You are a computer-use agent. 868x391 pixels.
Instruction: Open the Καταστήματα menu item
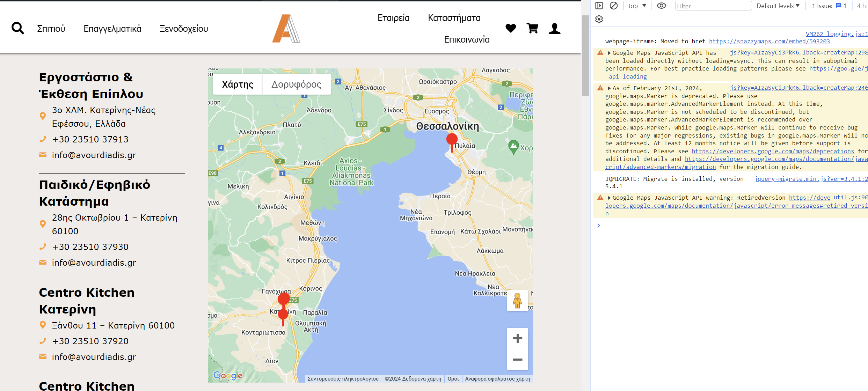click(454, 18)
